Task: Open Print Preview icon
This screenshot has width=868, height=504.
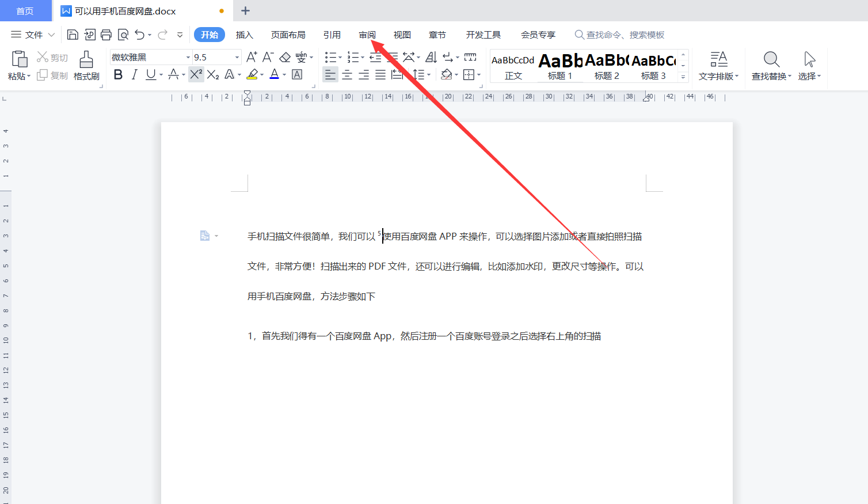Action: point(123,35)
